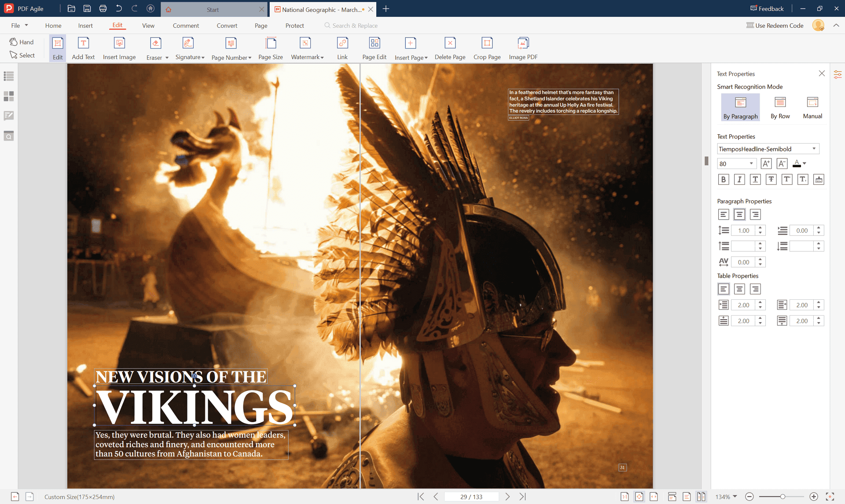Open the annotations panel in left sidebar
Screen dimensions: 845x504
click(9, 116)
